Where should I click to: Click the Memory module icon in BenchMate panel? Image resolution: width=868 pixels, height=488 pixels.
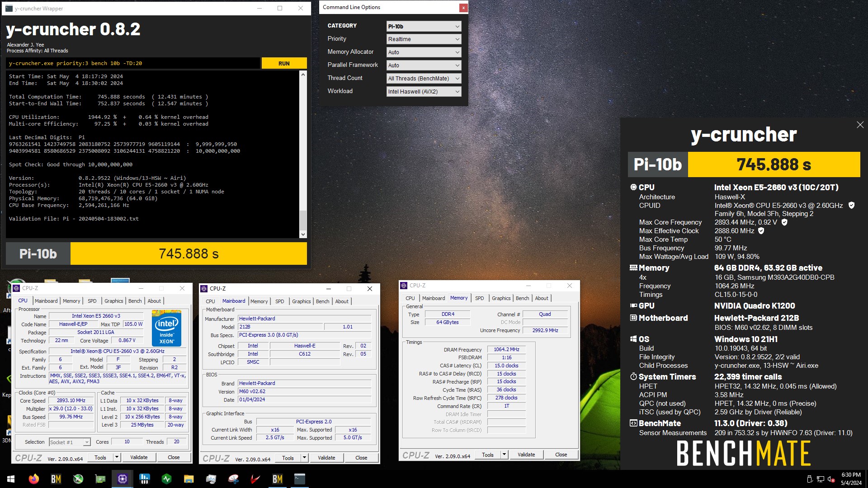click(x=633, y=267)
